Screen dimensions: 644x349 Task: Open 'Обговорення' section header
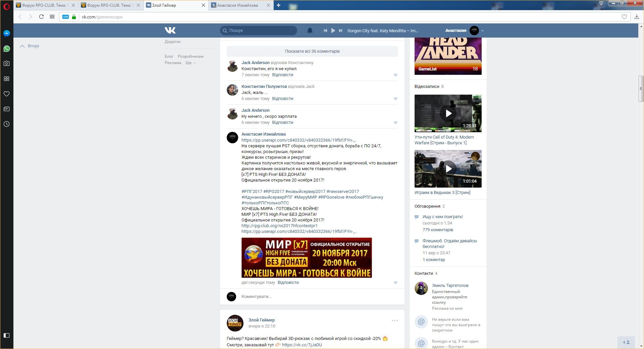coord(427,206)
